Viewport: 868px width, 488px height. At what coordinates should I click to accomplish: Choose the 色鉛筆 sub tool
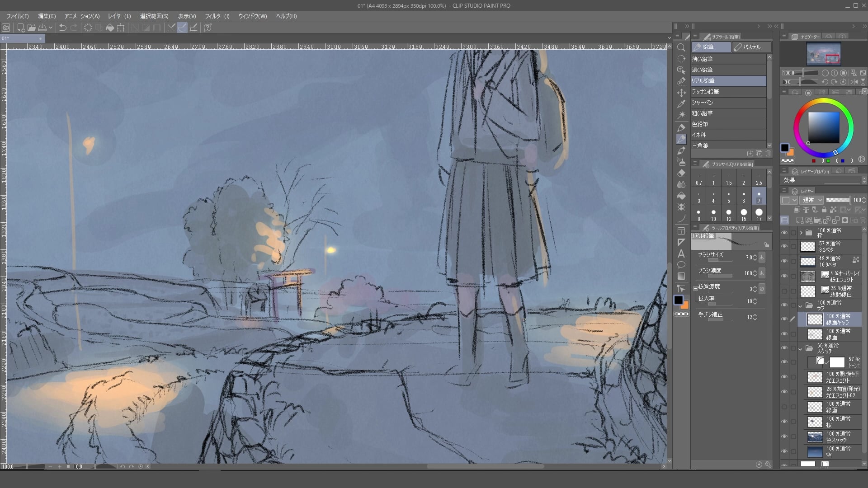pyautogui.click(x=728, y=124)
